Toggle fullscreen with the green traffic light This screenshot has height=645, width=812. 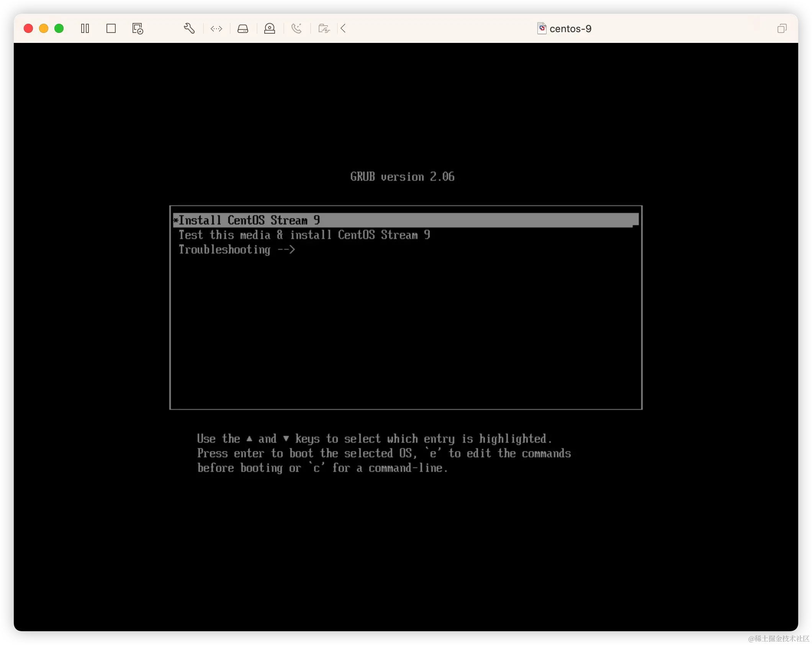(59, 28)
